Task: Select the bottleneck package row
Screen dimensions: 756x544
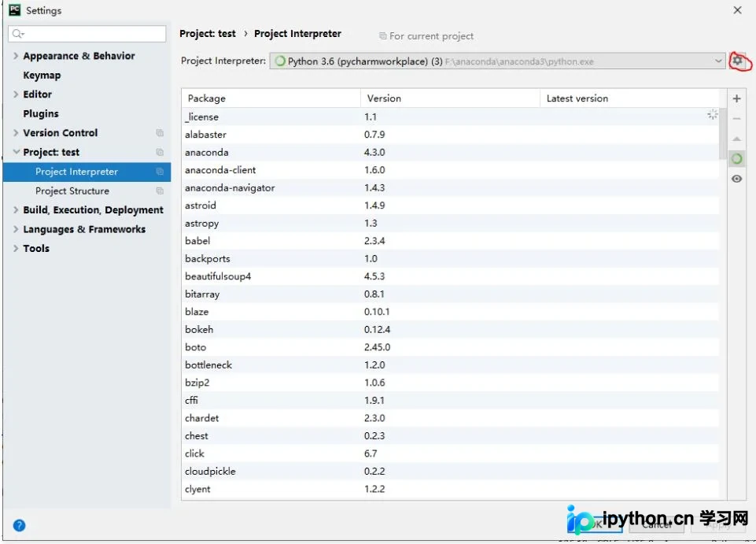Action: (450, 365)
